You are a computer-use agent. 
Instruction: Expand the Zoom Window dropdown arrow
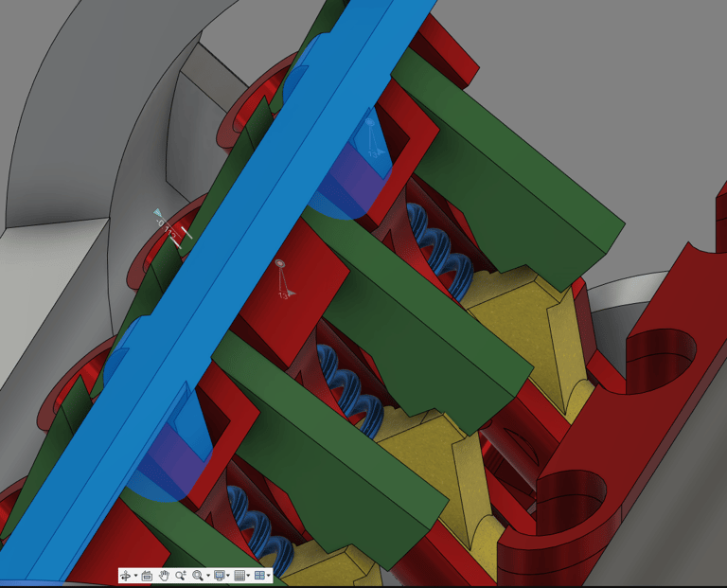coord(208,576)
